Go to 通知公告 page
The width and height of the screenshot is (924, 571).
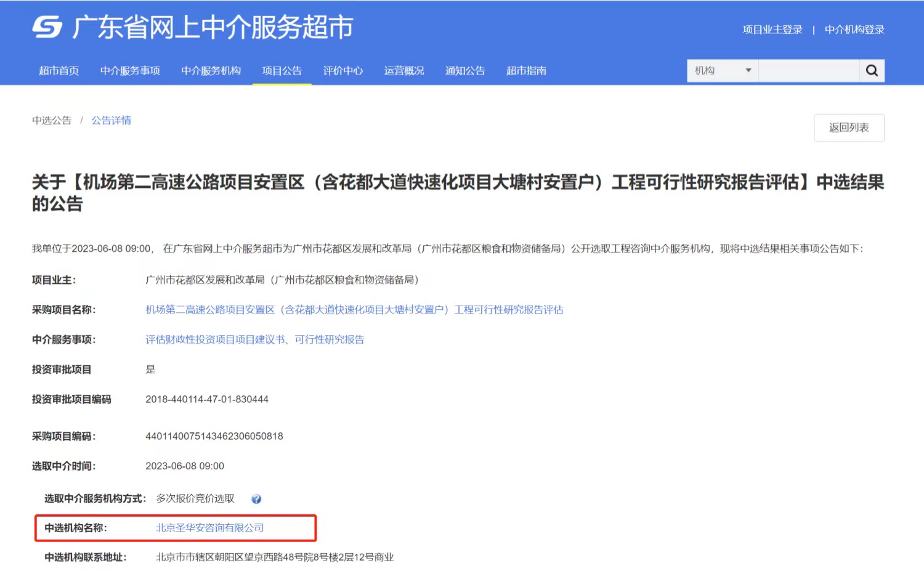point(465,71)
